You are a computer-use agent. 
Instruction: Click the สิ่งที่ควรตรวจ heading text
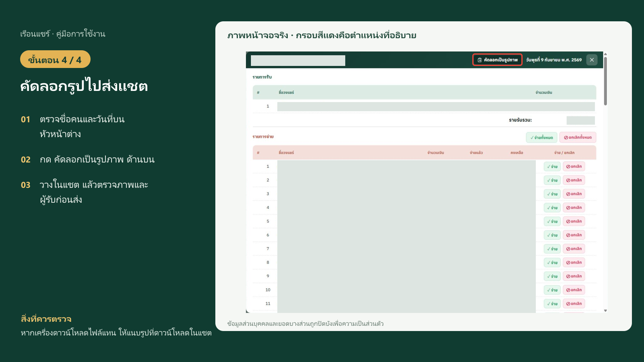[46, 319]
